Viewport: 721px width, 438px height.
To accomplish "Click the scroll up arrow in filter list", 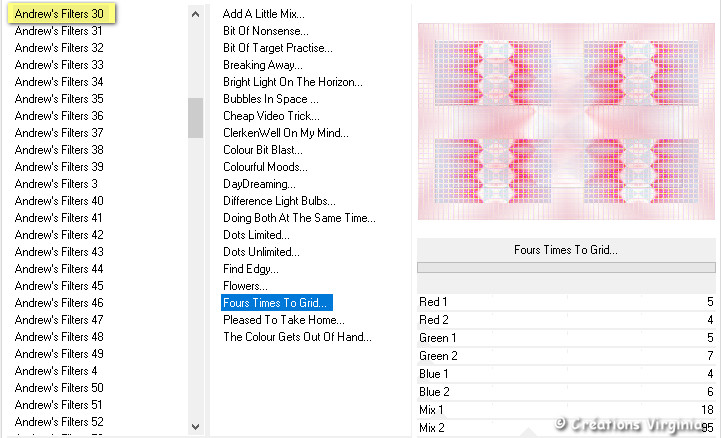I will tap(195, 14).
